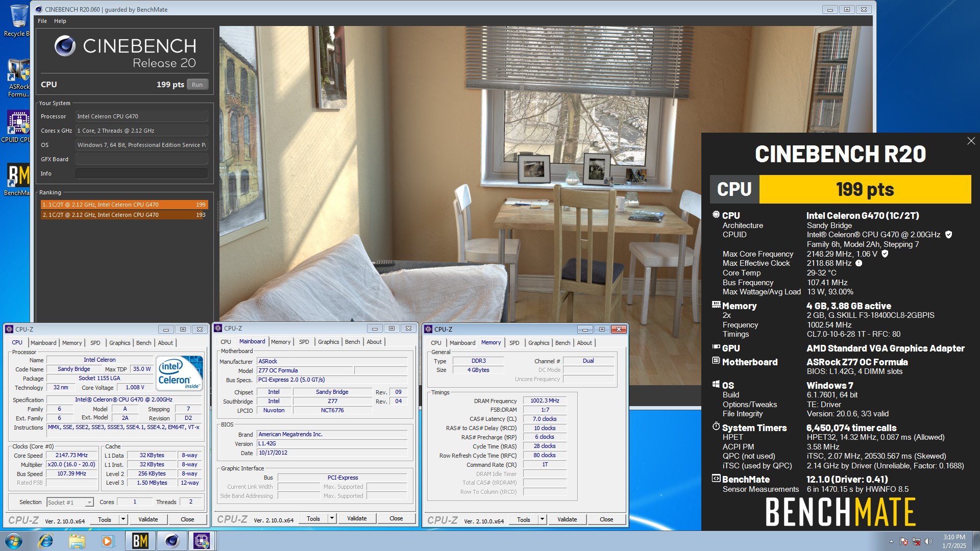Switch to CPU tab in third CPU-Z window
This screenshot has width=980, height=551.
pos(436,343)
